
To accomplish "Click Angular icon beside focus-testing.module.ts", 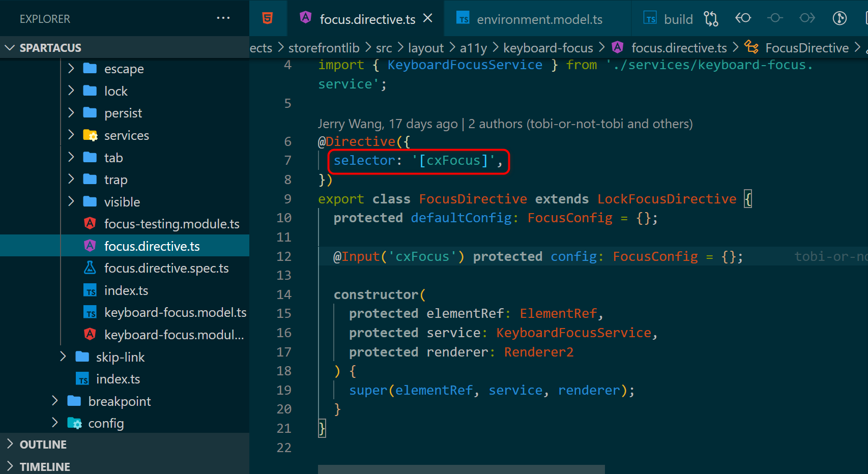I will tap(90, 223).
